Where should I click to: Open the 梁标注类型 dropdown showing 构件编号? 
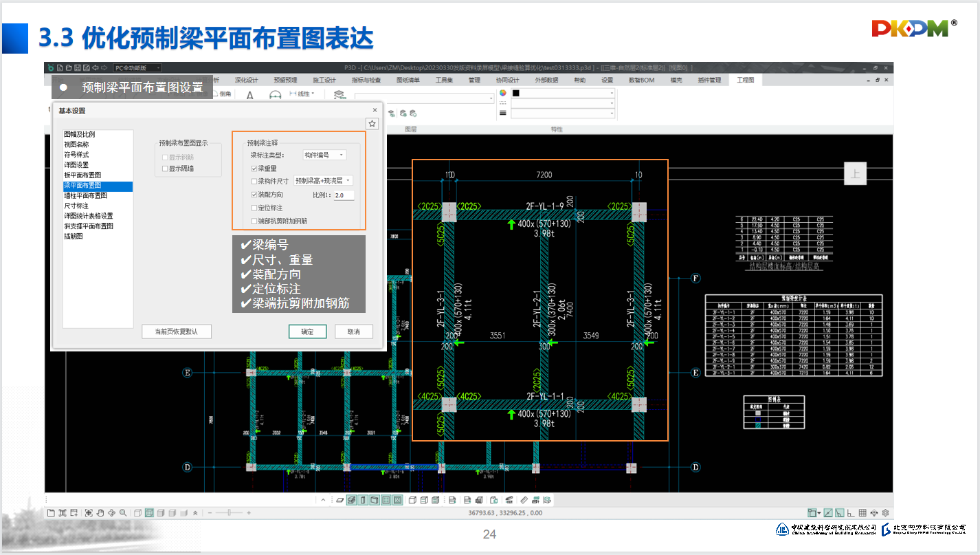[x=324, y=155]
